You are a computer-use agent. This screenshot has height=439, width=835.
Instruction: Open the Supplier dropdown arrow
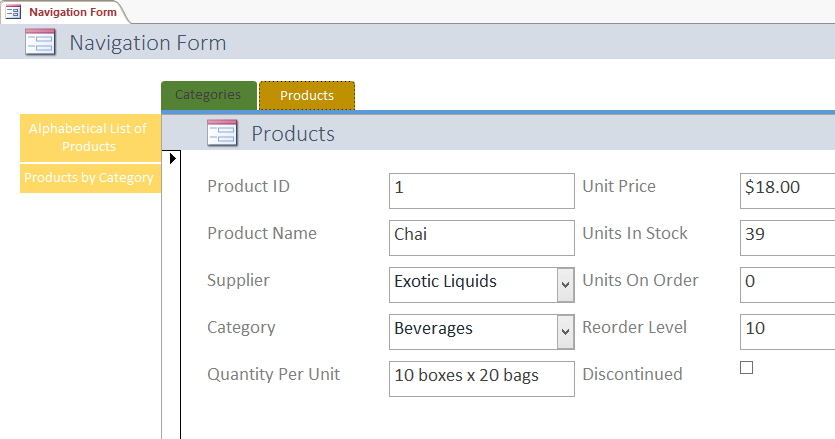pos(565,284)
